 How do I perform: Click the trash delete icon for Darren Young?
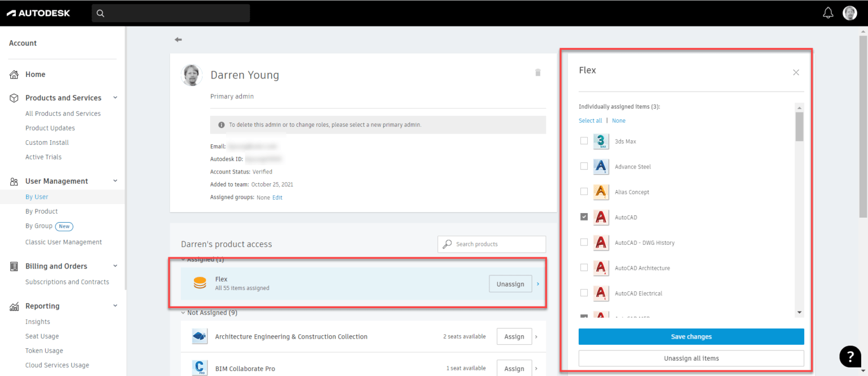(538, 72)
